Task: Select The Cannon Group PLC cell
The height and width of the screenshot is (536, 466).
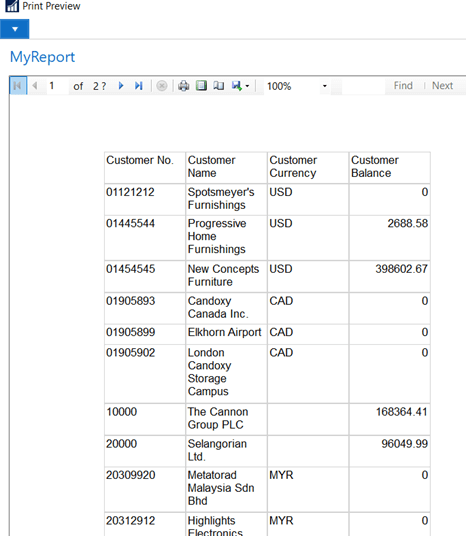Action: pos(226,419)
